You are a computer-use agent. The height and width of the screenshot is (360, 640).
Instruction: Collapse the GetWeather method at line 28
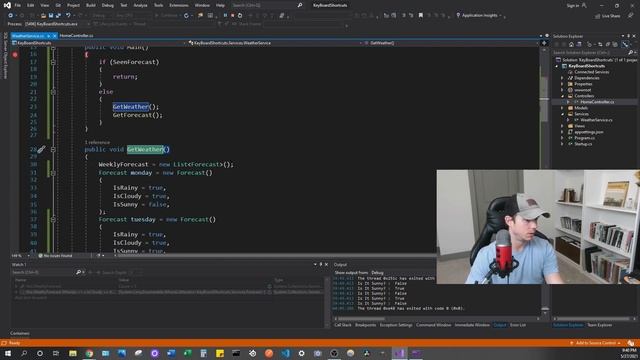pos(53,150)
